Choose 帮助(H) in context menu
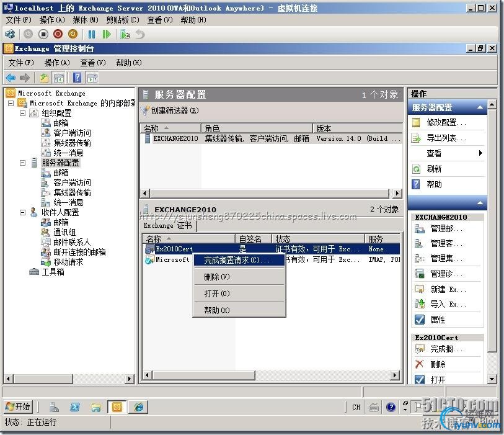504x435 pixels. [x=239, y=310]
